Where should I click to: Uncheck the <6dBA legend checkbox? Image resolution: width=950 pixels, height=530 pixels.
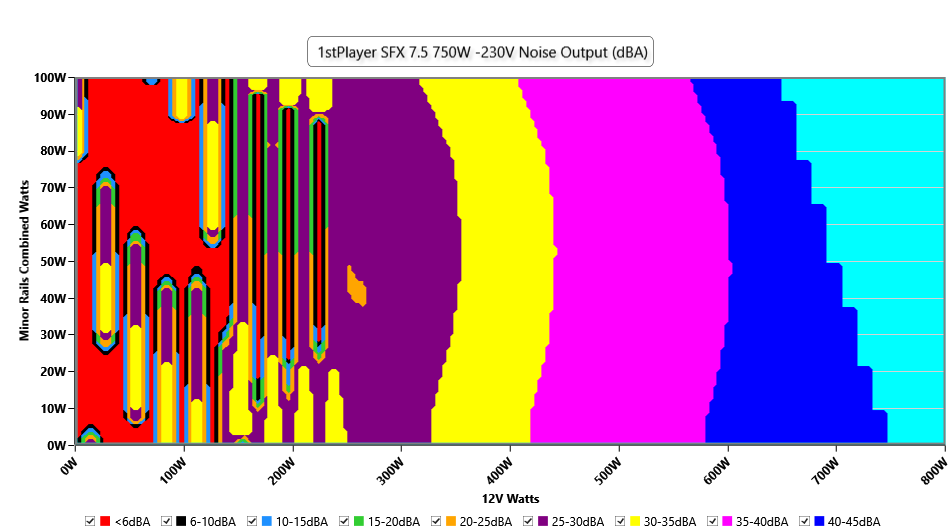coord(90,521)
